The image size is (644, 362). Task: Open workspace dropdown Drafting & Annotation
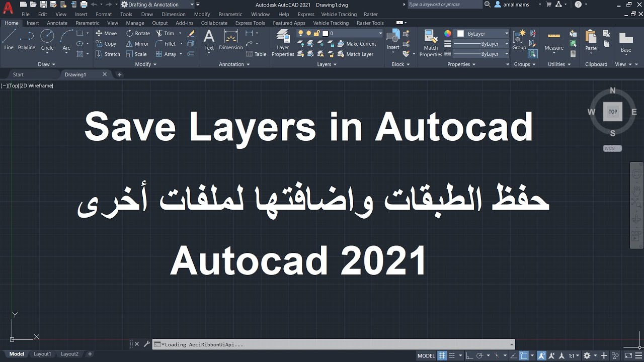(157, 5)
